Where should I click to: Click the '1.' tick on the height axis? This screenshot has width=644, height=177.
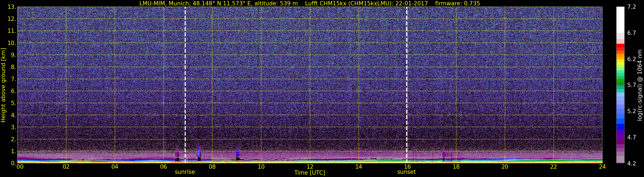click(13, 151)
